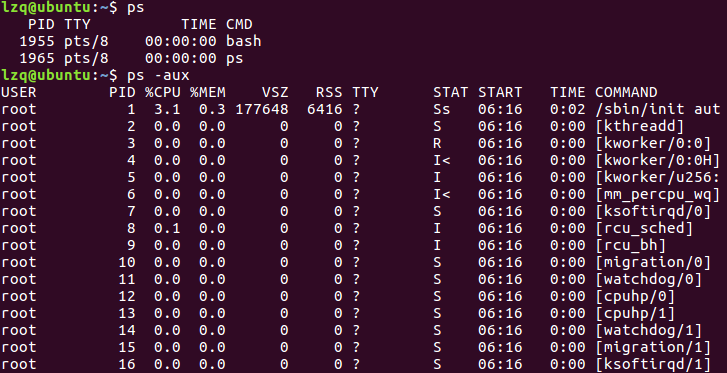This screenshot has width=727, height=373.
Task: Click the [migration/0] command text
Action: click(653, 262)
